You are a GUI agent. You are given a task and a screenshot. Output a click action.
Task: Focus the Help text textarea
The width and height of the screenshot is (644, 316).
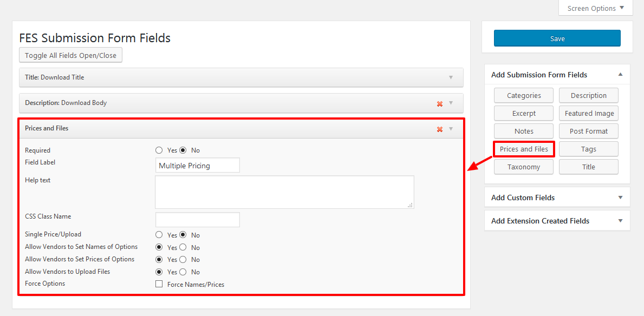click(x=284, y=192)
